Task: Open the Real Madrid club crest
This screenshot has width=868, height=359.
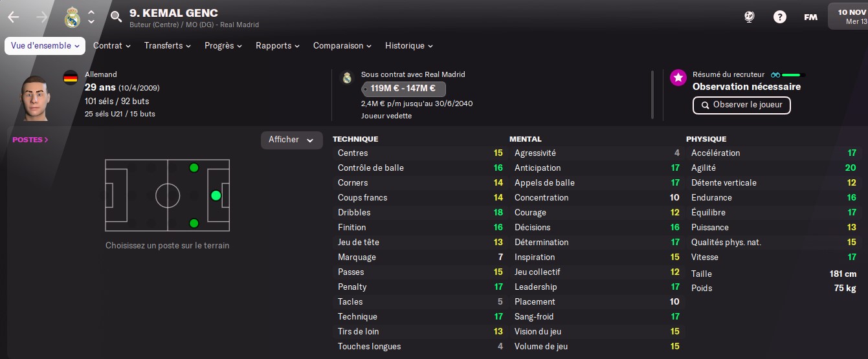Action: click(72, 17)
